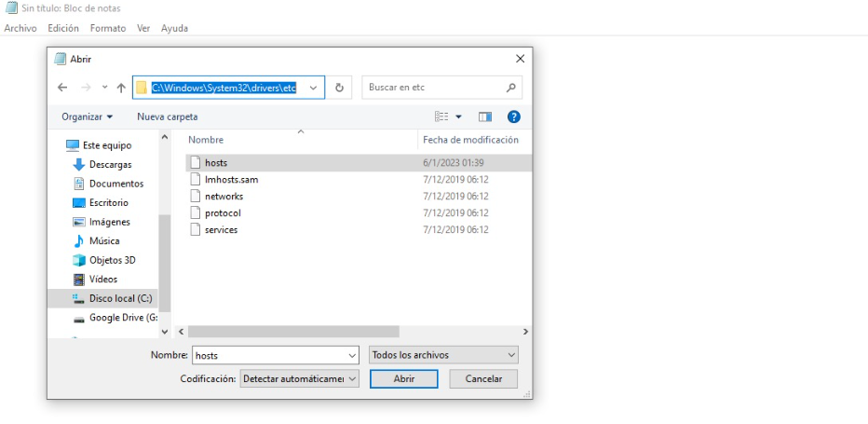Click the Cancelar button
This screenshot has width=868, height=424.
483,379
